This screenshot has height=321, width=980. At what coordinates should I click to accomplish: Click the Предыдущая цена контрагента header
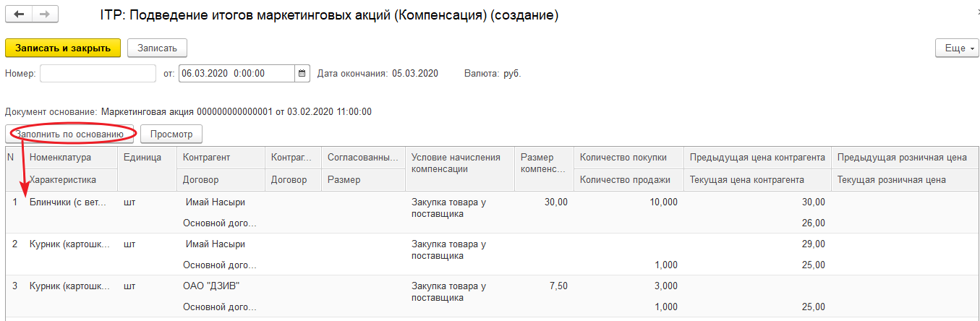[757, 158]
